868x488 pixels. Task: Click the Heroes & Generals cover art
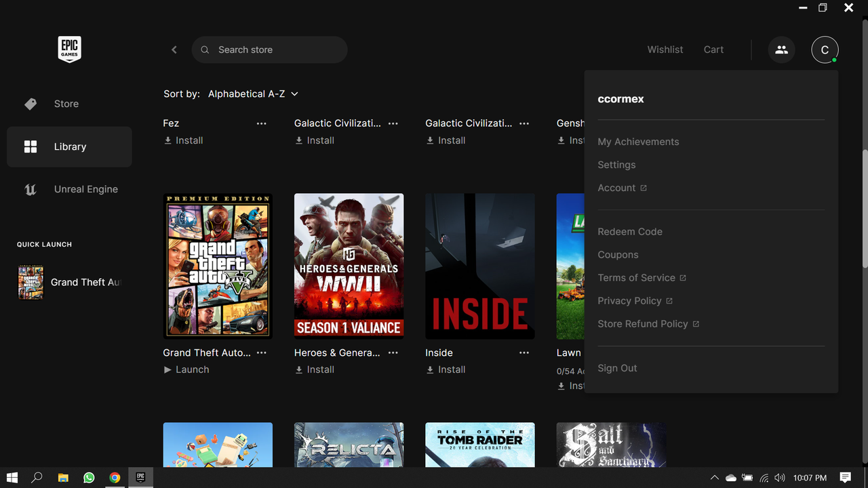[x=349, y=266]
